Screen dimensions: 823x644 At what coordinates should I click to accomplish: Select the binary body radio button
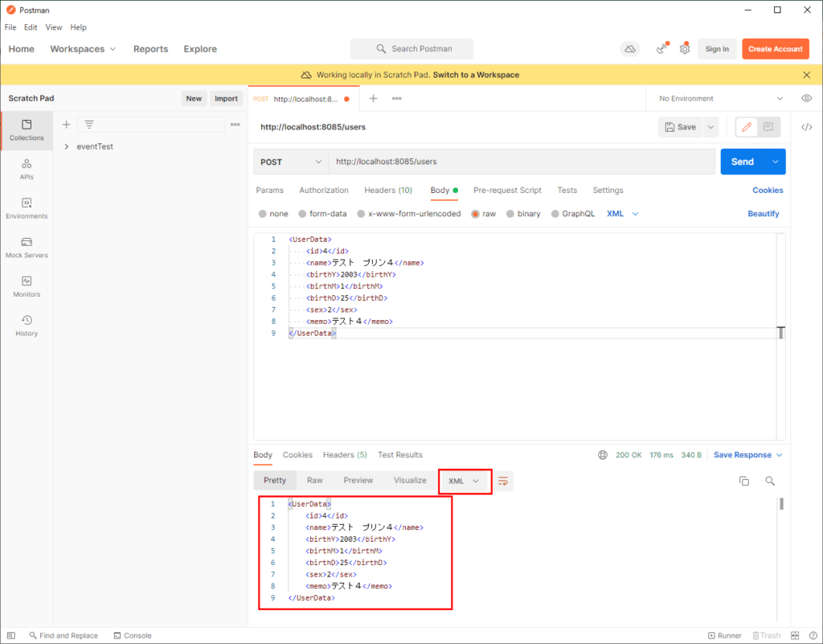coord(510,214)
